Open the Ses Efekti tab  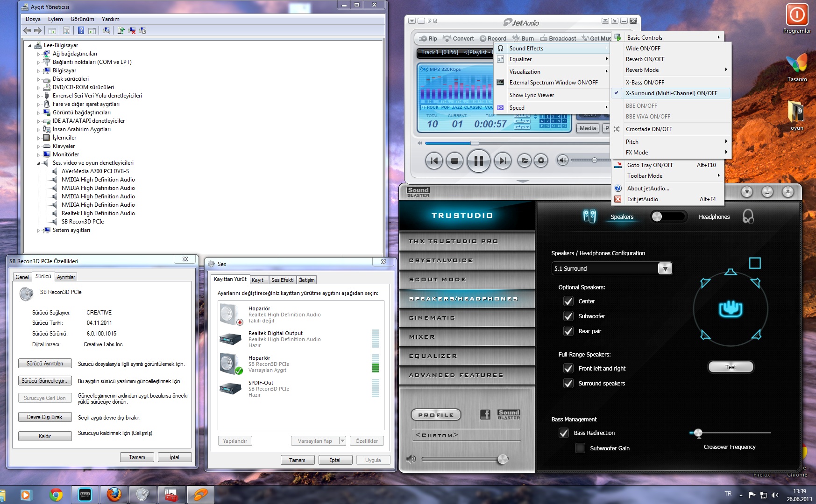[x=283, y=280]
